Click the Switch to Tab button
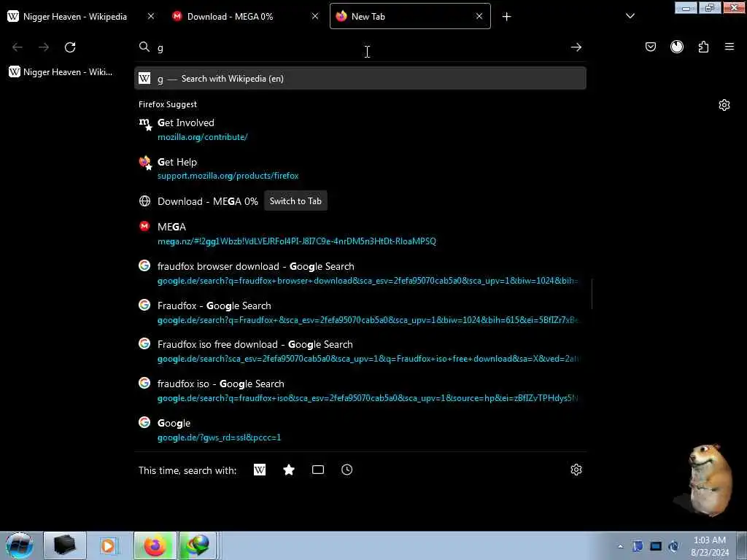747x560 pixels. [x=295, y=201]
